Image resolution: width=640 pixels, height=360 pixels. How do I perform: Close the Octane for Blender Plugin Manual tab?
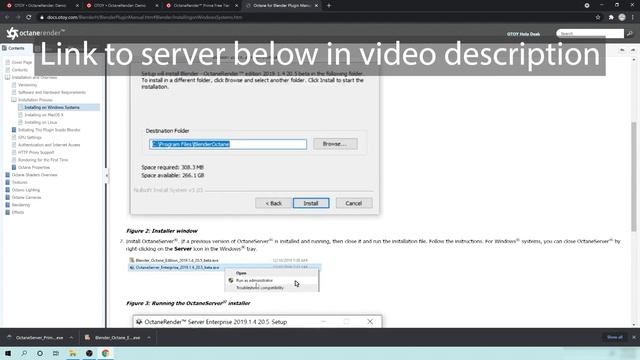point(316,6)
